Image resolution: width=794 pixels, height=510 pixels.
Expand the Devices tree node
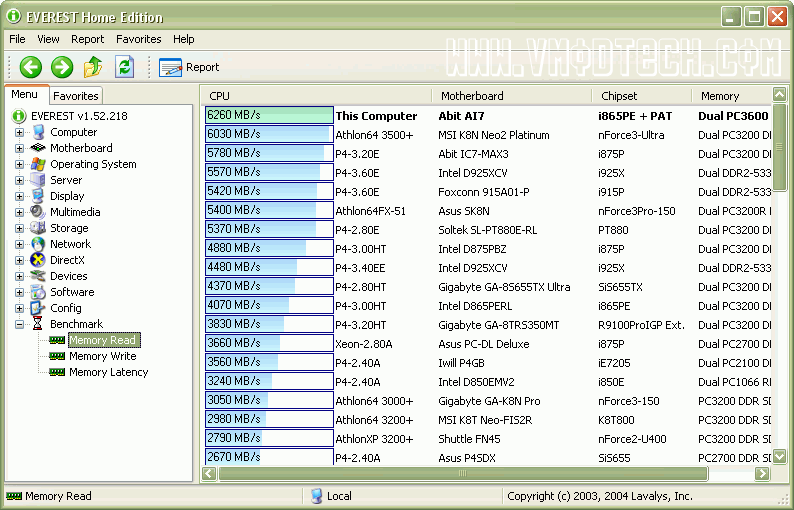point(19,276)
